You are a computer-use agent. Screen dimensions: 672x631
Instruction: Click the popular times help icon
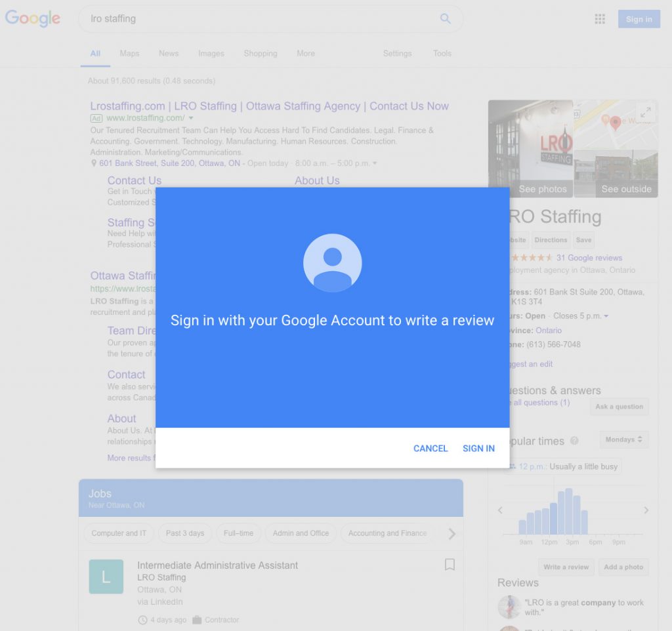(574, 441)
